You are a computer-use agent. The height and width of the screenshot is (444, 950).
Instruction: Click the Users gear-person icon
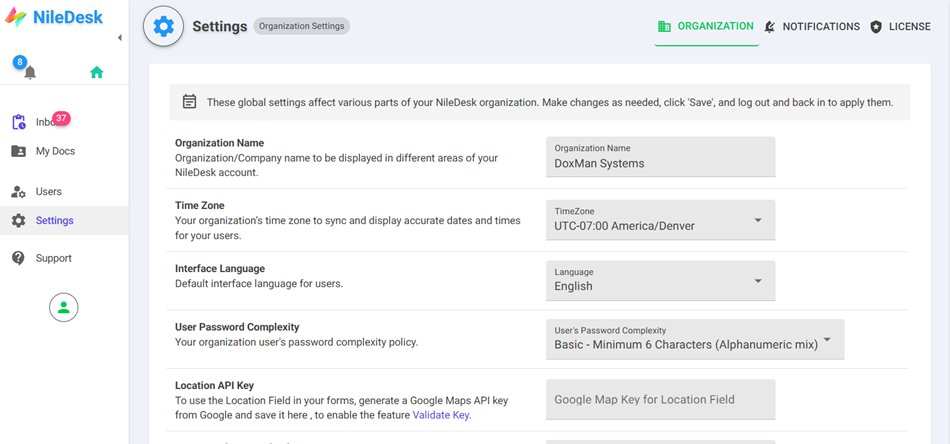[18, 191]
